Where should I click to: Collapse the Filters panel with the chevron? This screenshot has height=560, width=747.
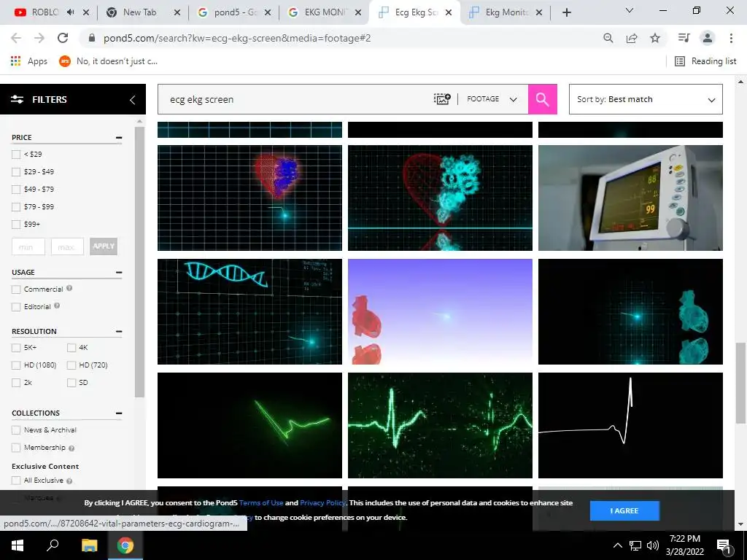133,99
